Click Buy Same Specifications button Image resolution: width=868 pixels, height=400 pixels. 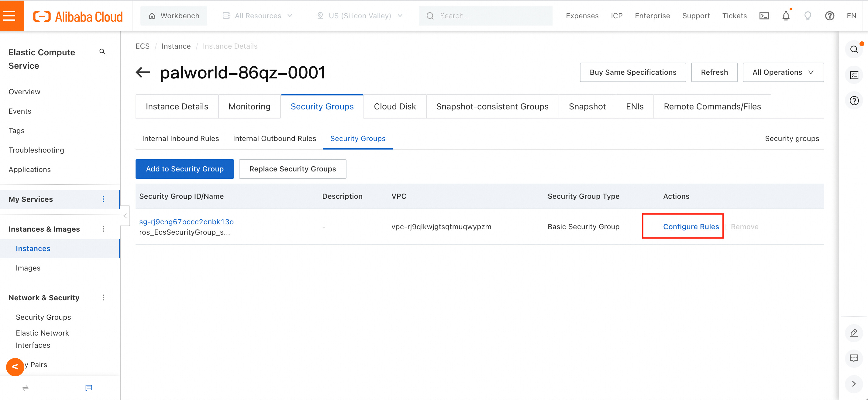pos(633,72)
